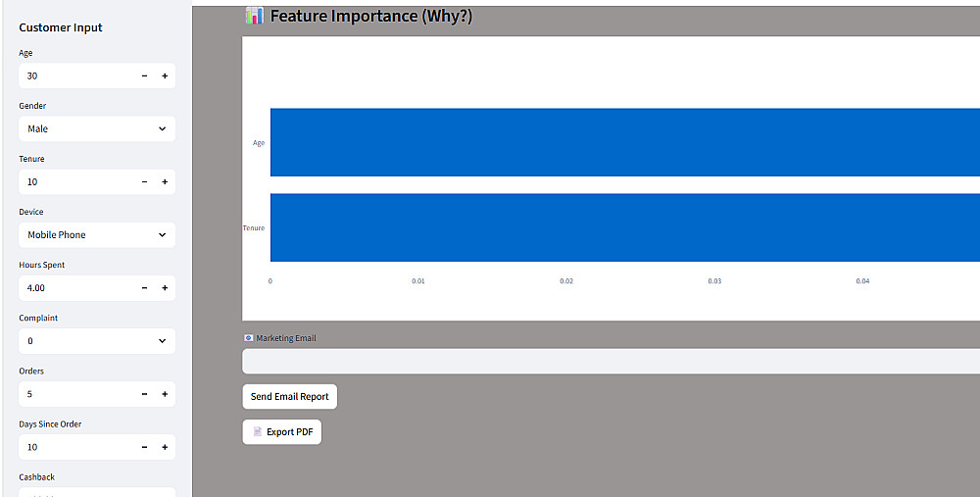The width and height of the screenshot is (980, 497).
Task: Decrease the Tenure value
Action: click(x=144, y=181)
